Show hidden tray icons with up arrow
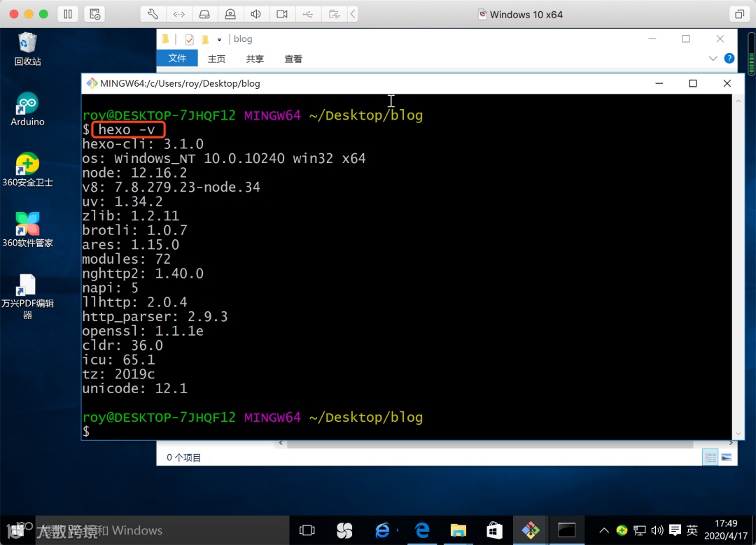756x545 pixels. (x=603, y=530)
